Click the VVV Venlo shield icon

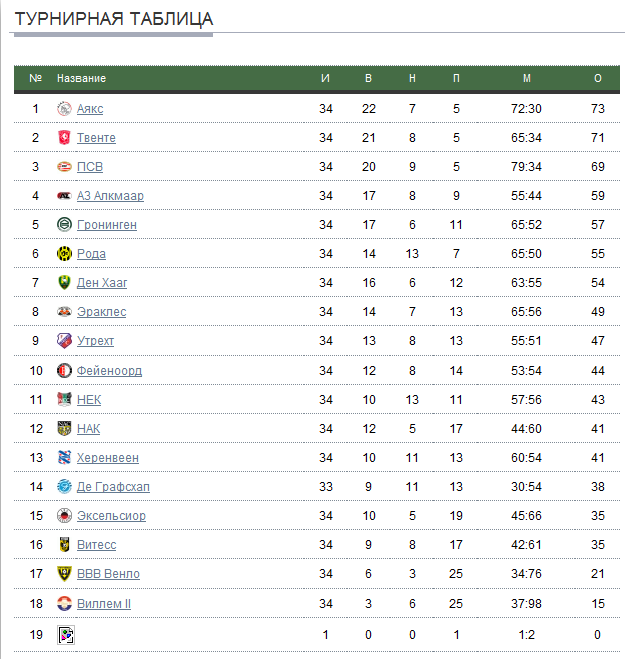64,574
